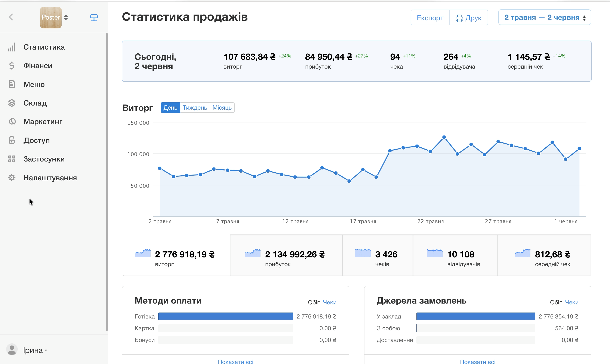
Task: Switch Методи оплати to Чеки view
Action: click(x=330, y=302)
